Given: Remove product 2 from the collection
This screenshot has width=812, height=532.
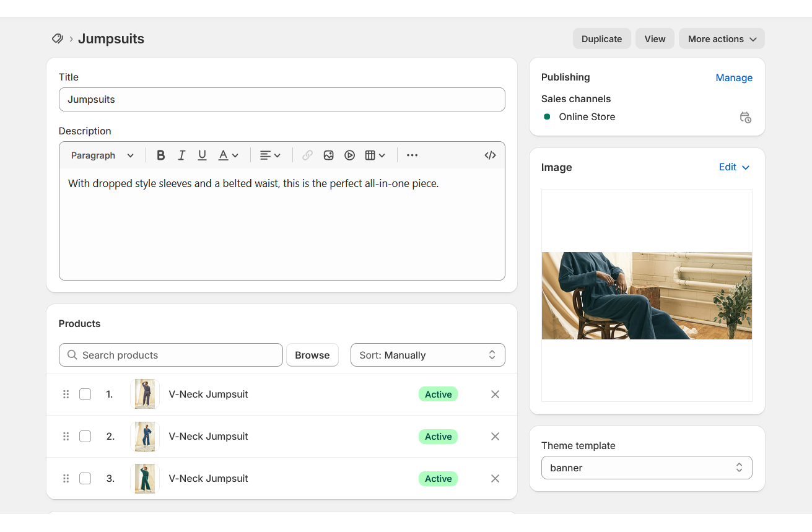Looking at the screenshot, I should [495, 437].
